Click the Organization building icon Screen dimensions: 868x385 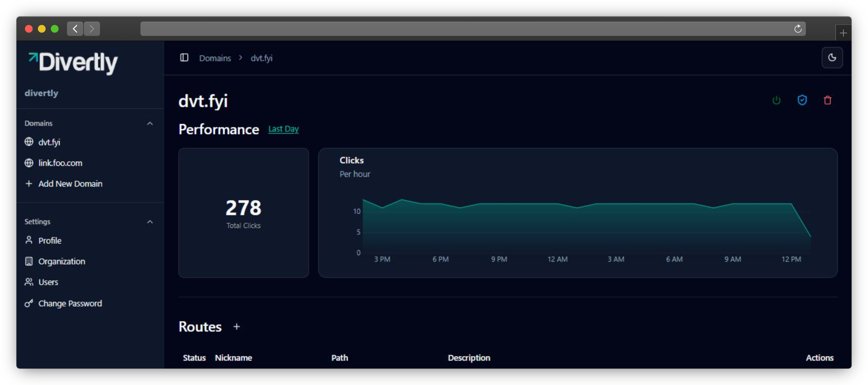[x=28, y=261]
